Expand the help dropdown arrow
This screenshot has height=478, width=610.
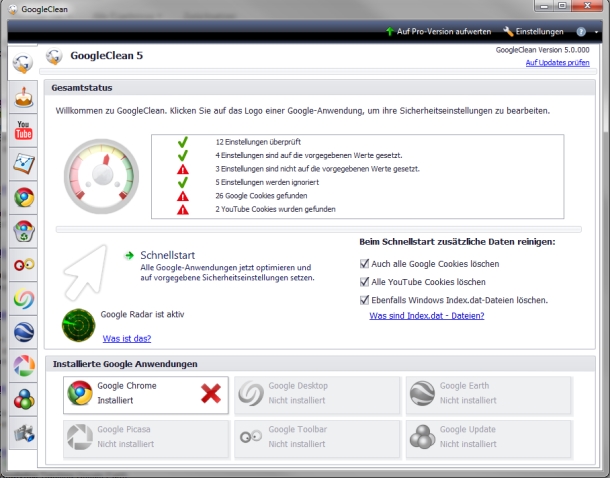(596, 32)
